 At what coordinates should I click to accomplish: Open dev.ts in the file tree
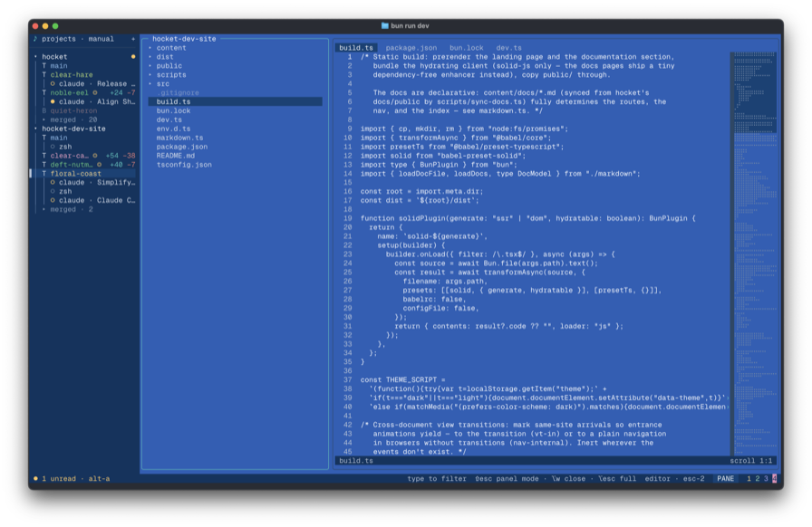[169, 120]
